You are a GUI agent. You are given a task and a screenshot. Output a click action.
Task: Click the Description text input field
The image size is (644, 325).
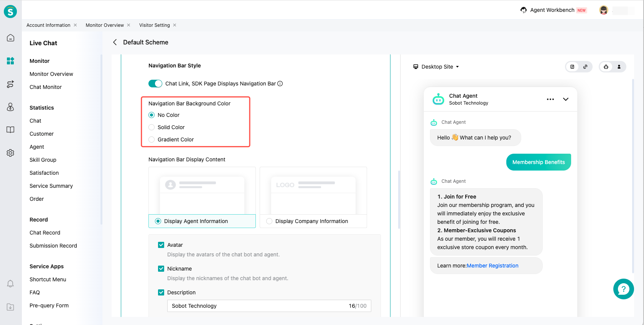(257, 306)
